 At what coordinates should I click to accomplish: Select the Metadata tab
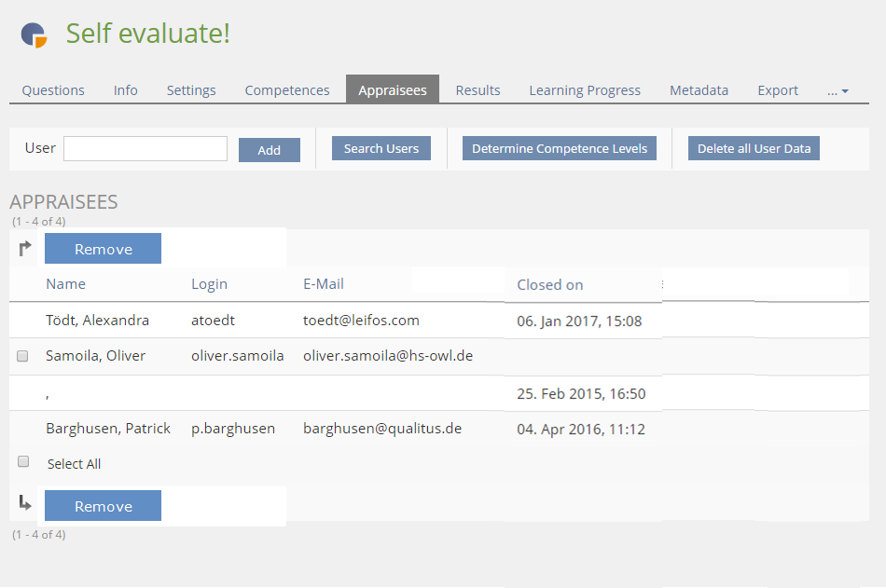(x=699, y=90)
